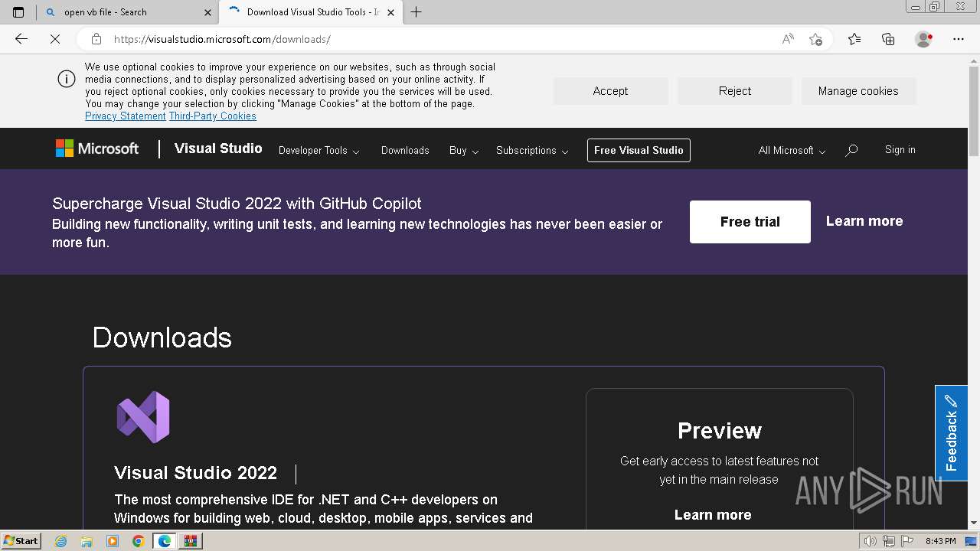The image size is (980, 551).
Task: Click the Visual Studio 2022 heading
Action: (195, 473)
